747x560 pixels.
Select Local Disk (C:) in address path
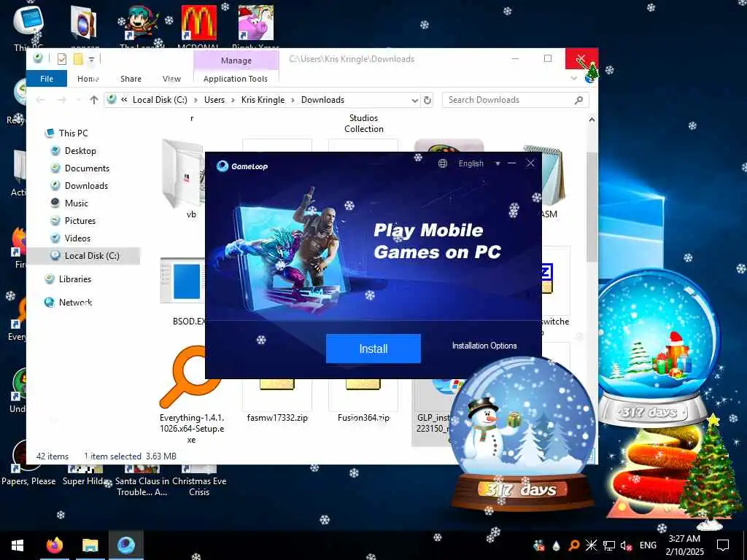160,99
